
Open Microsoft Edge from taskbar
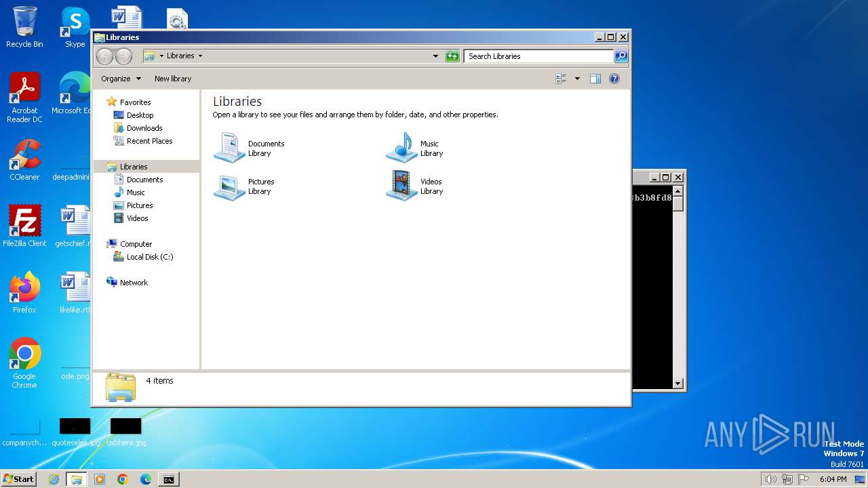pos(146,479)
